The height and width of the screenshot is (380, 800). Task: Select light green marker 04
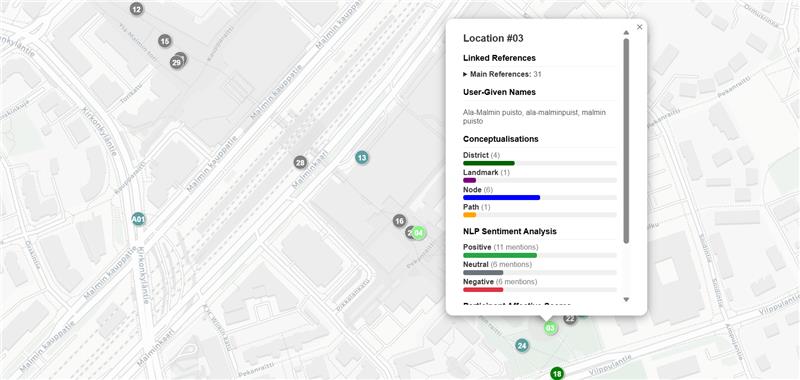[x=419, y=233]
